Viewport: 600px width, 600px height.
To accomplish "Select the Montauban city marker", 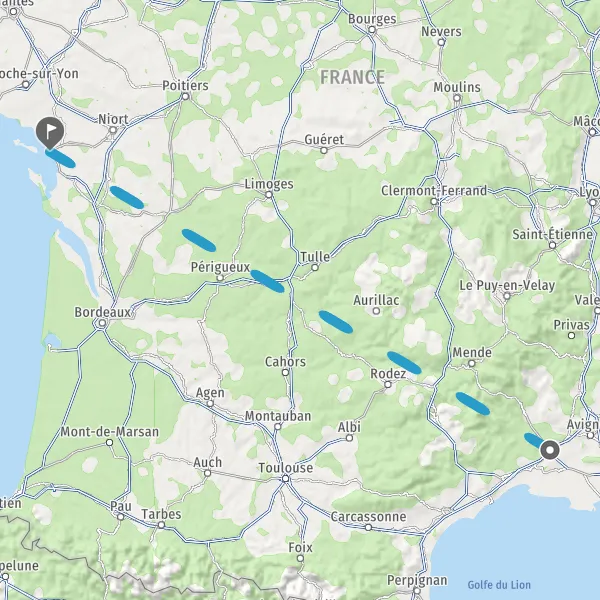I will (x=278, y=427).
